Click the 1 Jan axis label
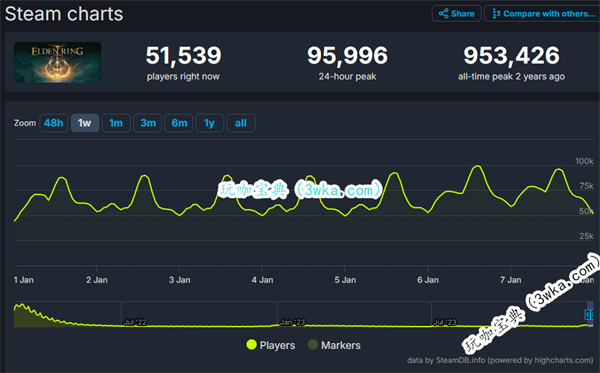 [24, 280]
